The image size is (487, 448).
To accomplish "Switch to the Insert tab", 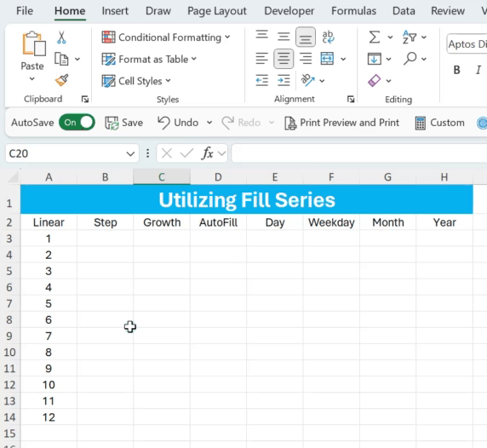I will (115, 11).
